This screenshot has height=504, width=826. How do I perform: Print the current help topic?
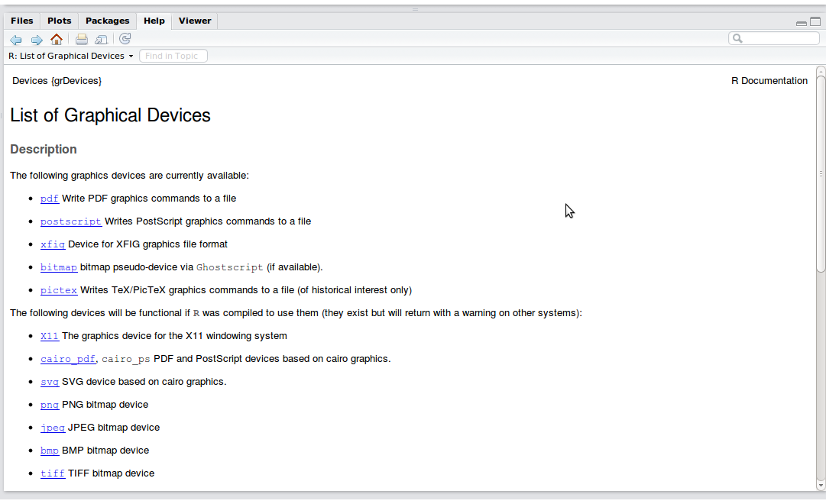point(81,39)
